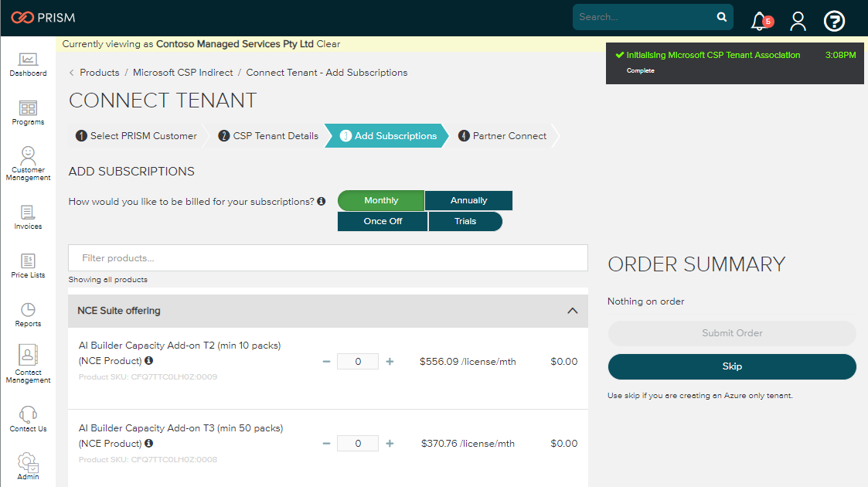Image resolution: width=868 pixels, height=487 pixels.
Task: Click the Skip button
Action: click(732, 366)
